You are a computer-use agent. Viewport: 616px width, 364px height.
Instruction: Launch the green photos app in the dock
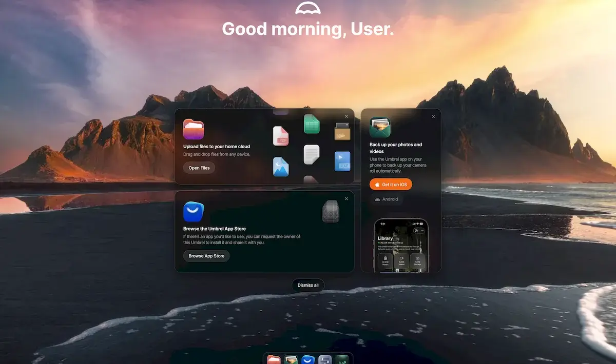pos(291,360)
